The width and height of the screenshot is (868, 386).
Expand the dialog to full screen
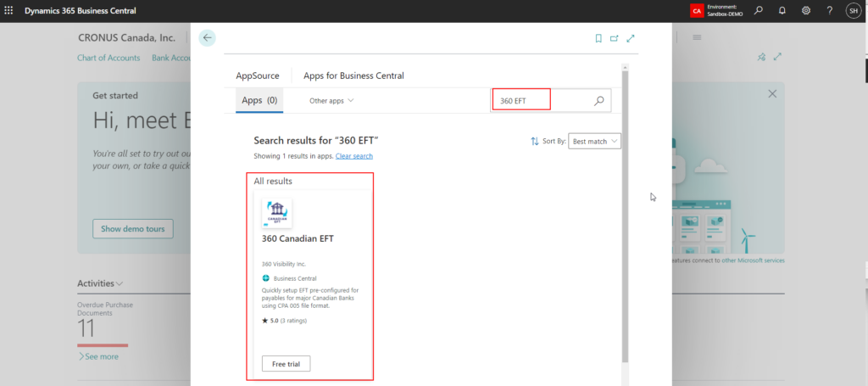(630, 38)
